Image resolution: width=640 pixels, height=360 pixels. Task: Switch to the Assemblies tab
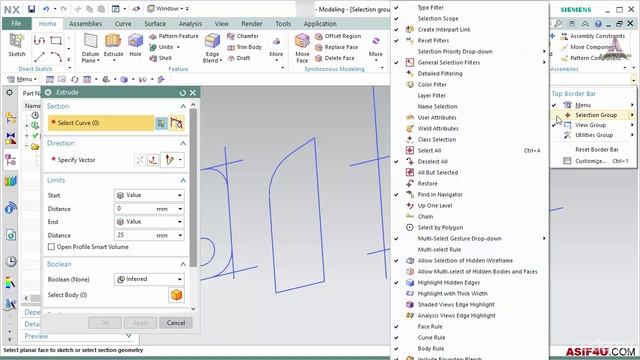(x=85, y=24)
